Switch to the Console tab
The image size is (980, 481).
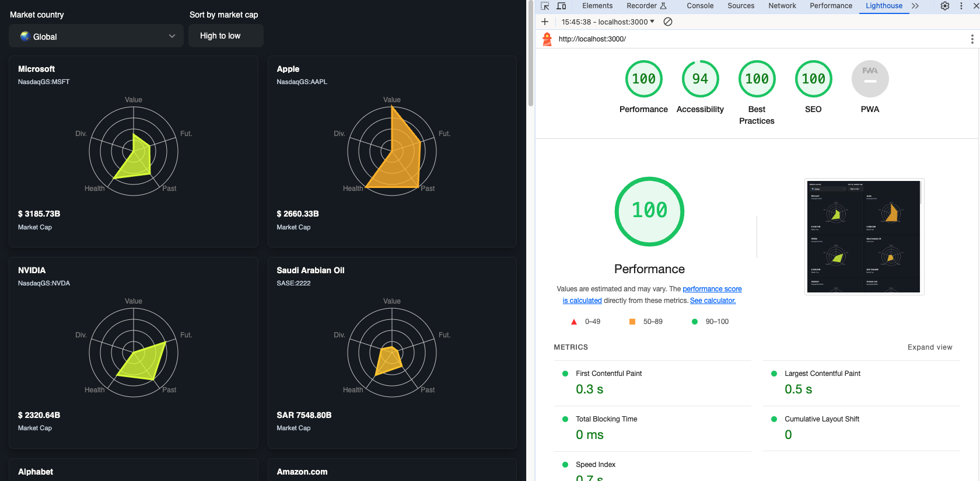700,6
